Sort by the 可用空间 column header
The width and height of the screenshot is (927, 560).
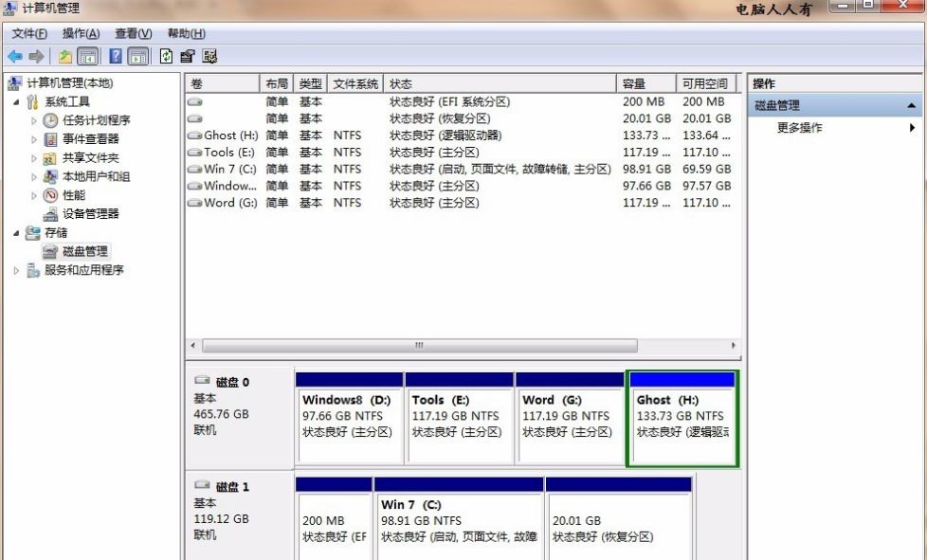[x=706, y=84]
